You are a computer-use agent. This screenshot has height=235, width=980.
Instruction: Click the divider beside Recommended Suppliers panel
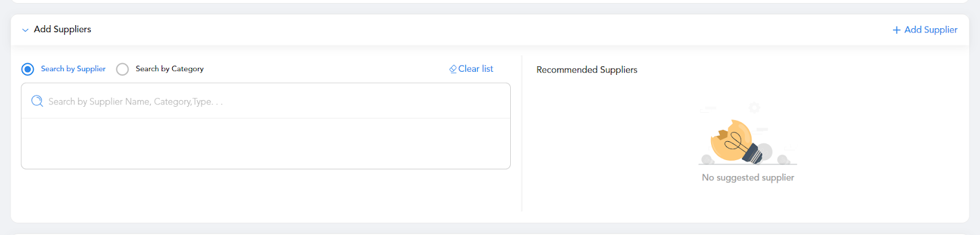pos(522,134)
